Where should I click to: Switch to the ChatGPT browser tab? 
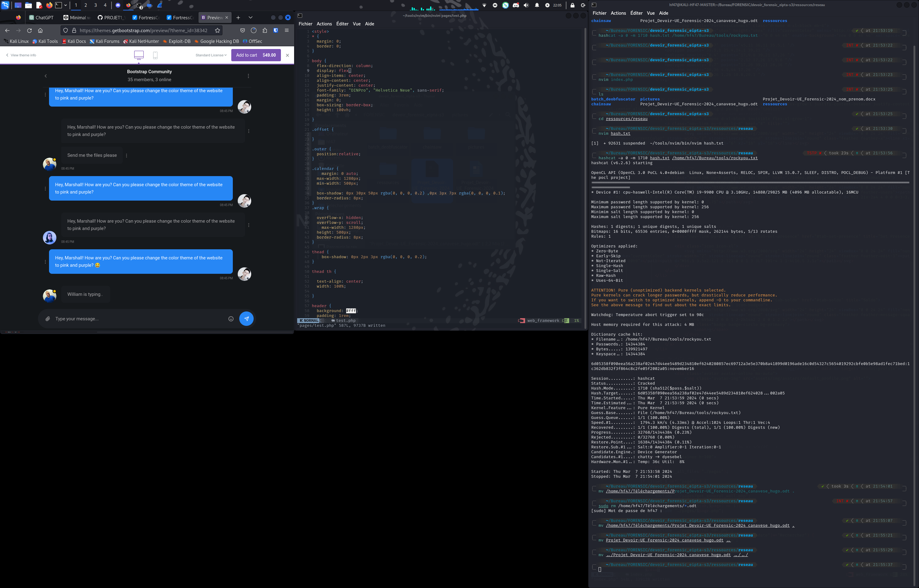41,17
